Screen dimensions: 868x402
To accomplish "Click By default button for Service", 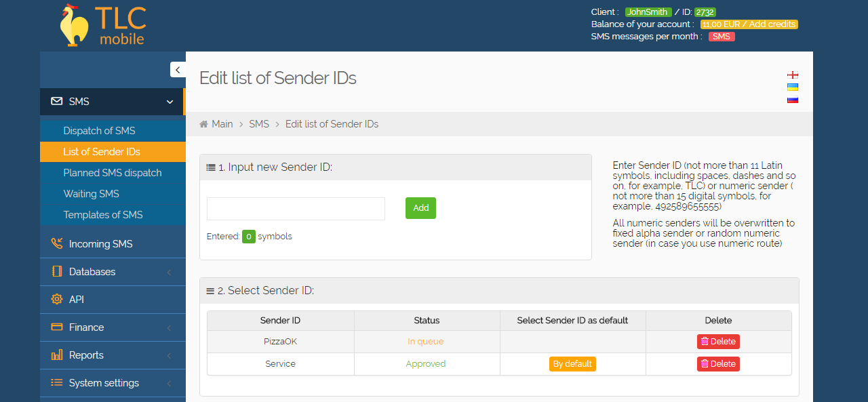I will [x=572, y=364].
